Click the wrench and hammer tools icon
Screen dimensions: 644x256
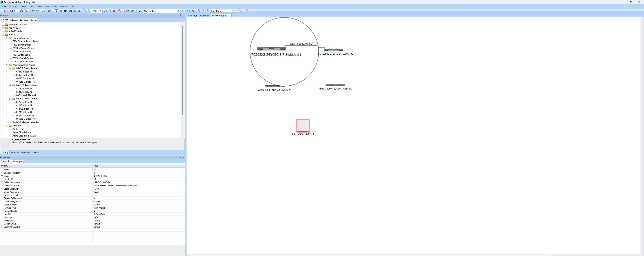65,11
